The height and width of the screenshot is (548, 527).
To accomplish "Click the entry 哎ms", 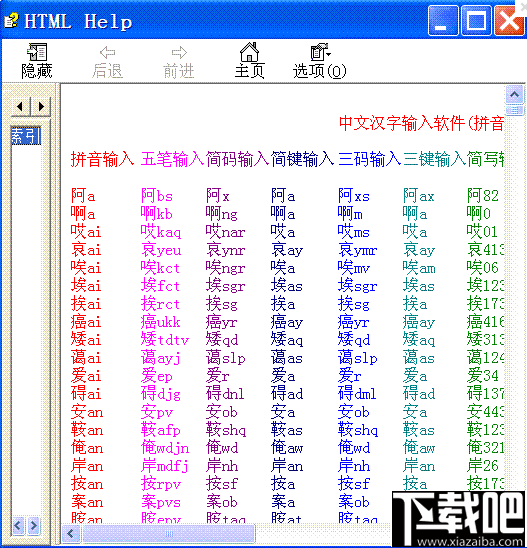I will coord(354,232).
